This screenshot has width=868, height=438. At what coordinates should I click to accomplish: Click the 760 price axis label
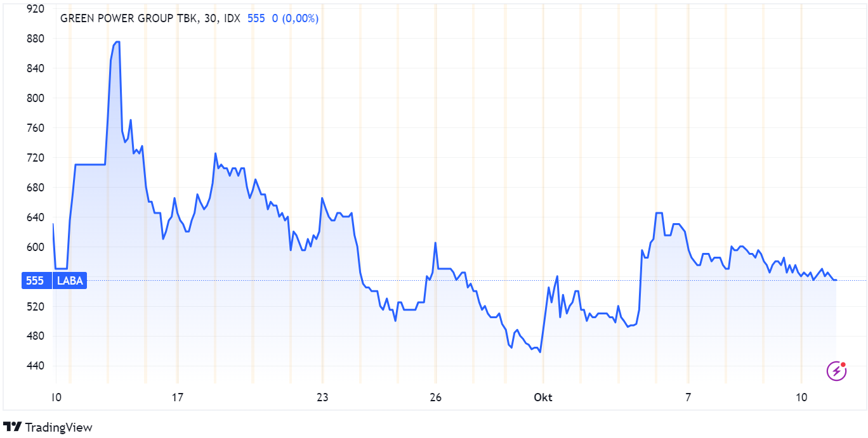(35, 128)
